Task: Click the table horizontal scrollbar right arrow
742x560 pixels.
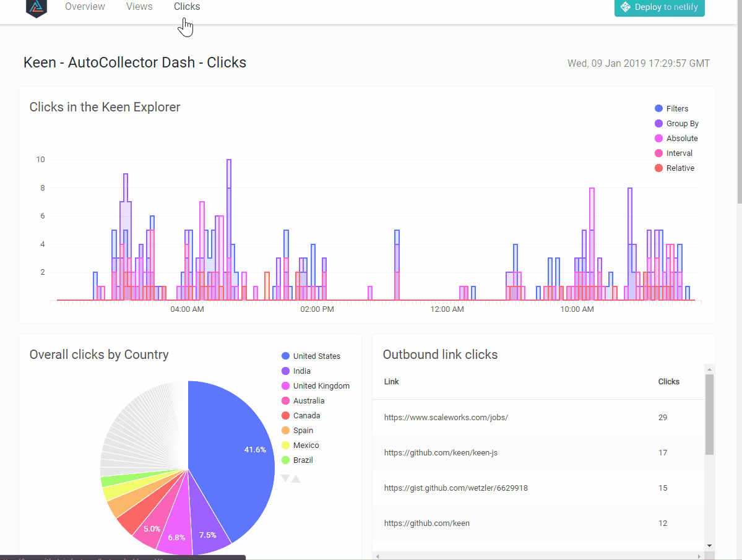Action: pyautogui.click(x=699, y=556)
